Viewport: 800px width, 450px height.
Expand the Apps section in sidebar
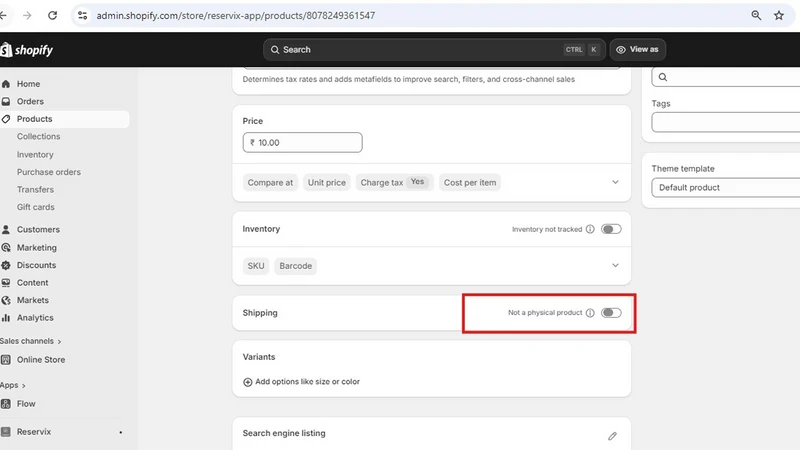(13, 385)
